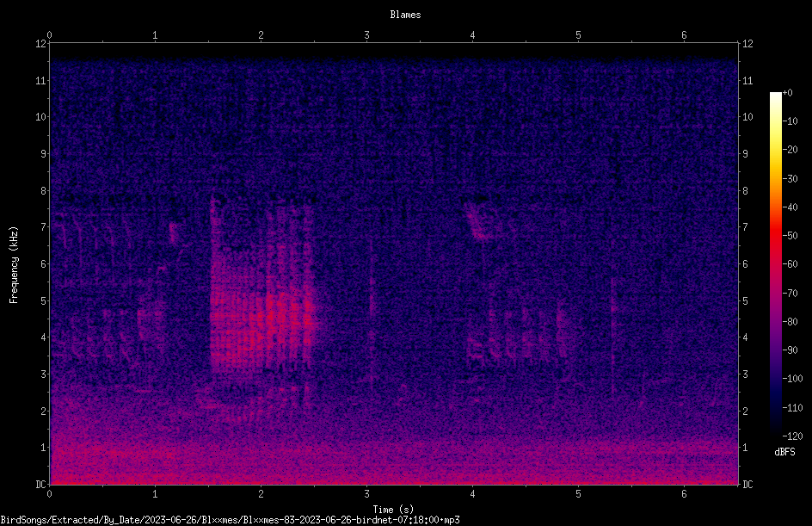Click the "DC" label on the right frequency axis
This screenshot has width=812, height=526.
tap(747, 485)
